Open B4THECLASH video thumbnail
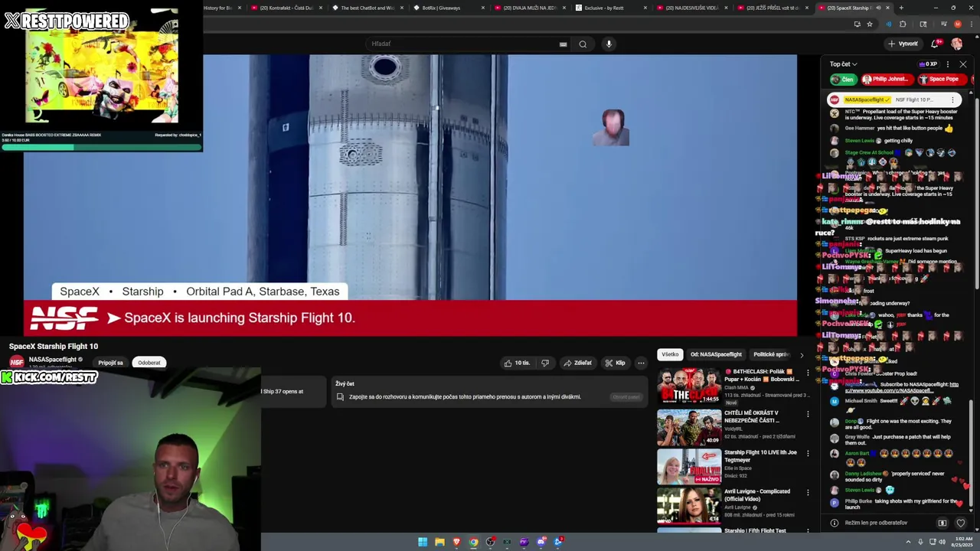The height and width of the screenshot is (551, 980). coord(689,386)
